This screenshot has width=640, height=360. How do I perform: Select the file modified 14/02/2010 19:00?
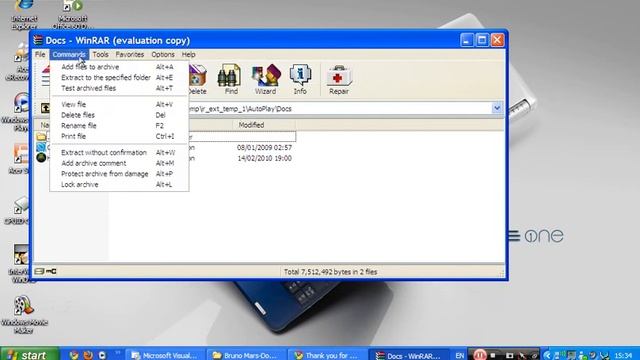pos(264,158)
